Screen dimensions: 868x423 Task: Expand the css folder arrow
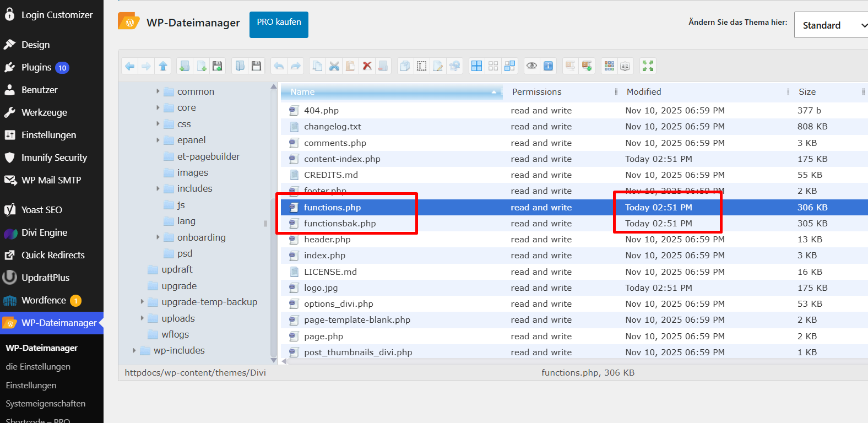pyautogui.click(x=158, y=124)
